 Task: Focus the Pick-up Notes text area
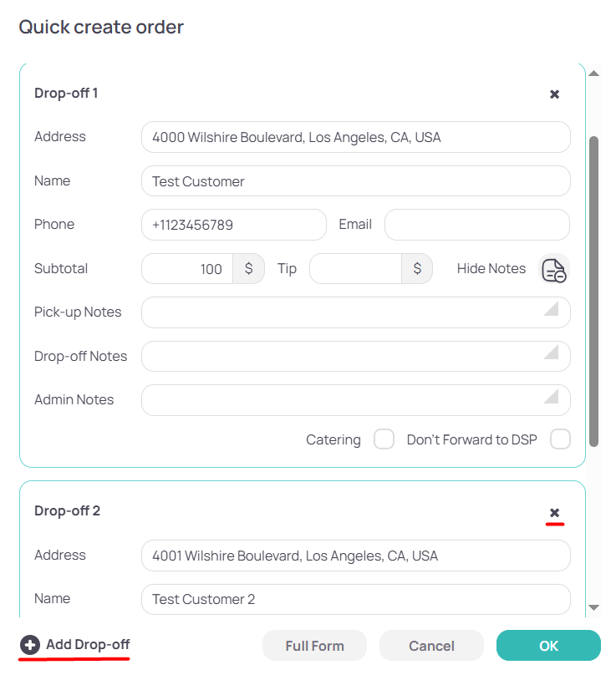pos(356,312)
